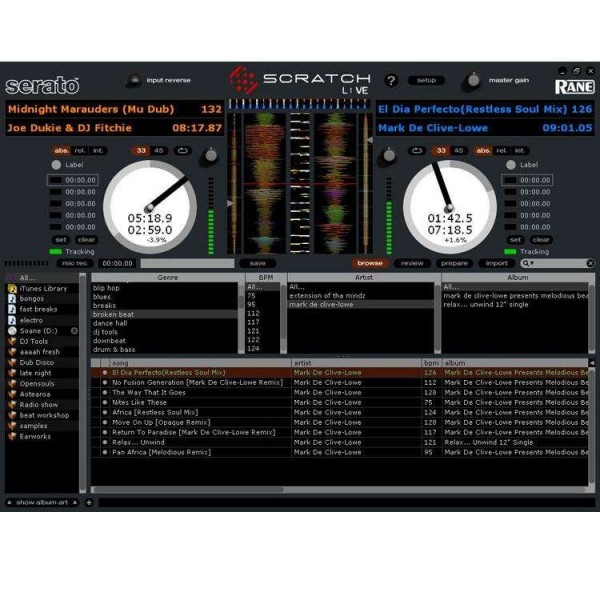Select 45 speed on left deck
600x600 pixels.
pyautogui.click(x=159, y=151)
